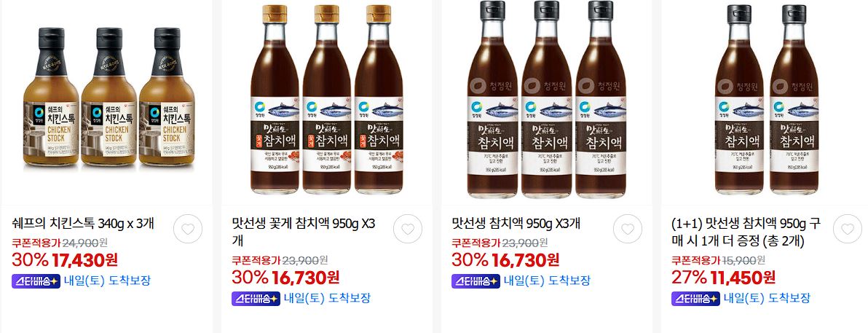Screen dimensions: 868x333
Task: View 참치액 three black-cap bottles image
Action: coord(547,100)
